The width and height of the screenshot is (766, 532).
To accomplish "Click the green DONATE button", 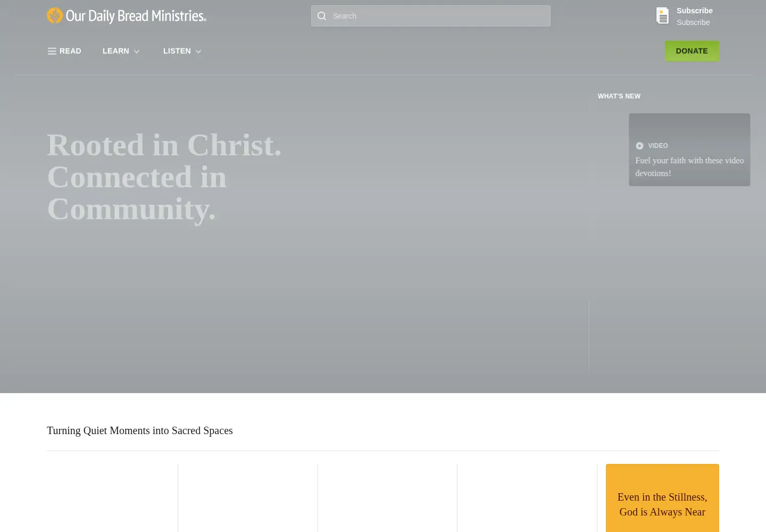I will [692, 51].
